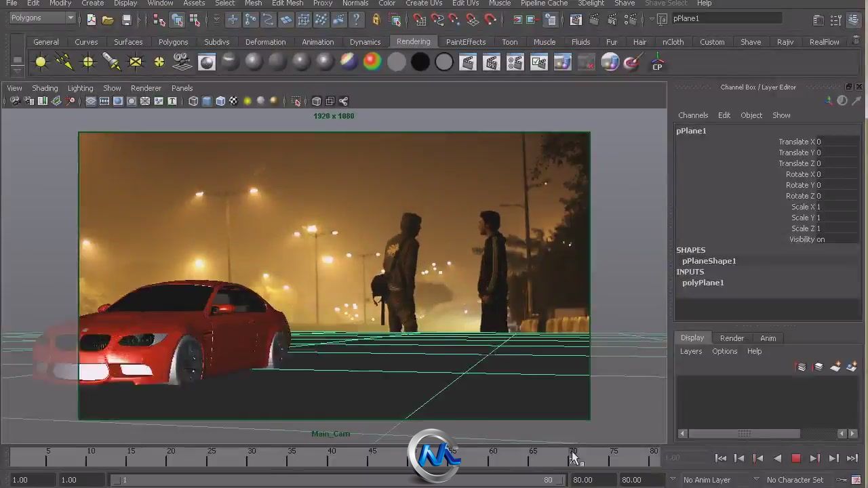The height and width of the screenshot is (488, 868).
Task: Toggle isolate select in viewport toolbar
Action: [x=296, y=101]
